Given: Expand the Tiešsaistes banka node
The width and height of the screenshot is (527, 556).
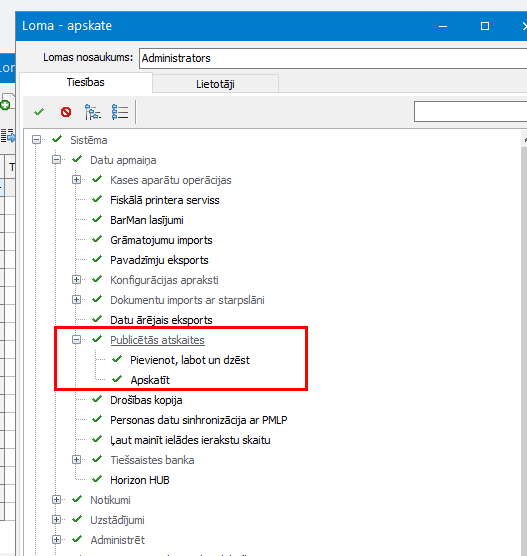Looking at the screenshot, I should click(76, 460).
